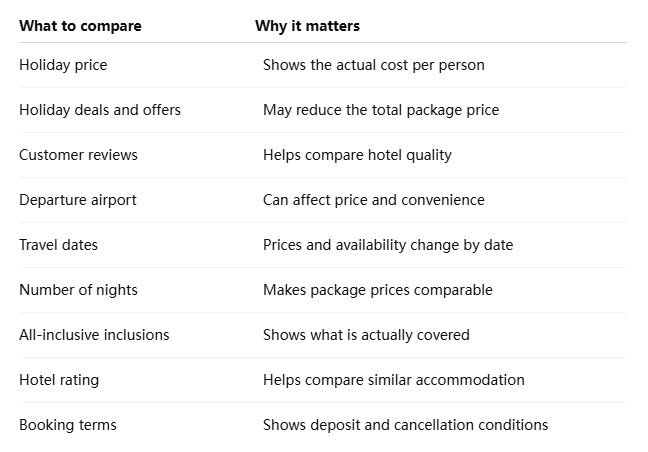Click 'May reduce the total package price'
This screenshot has width=648, height=452.
point(381,110)
